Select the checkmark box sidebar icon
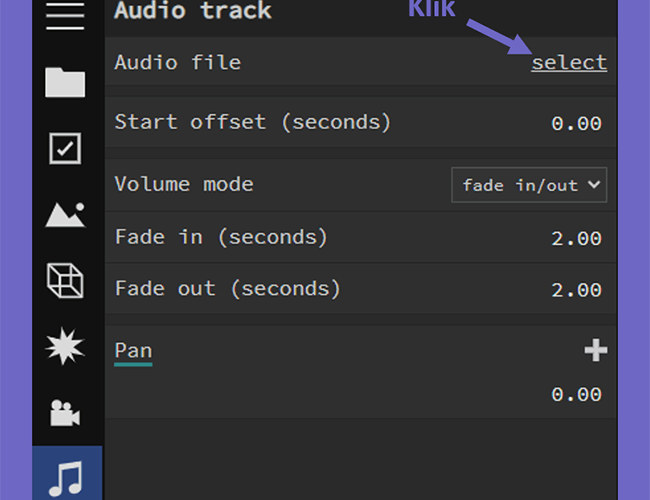The height and width of the screenshot is (500, 650). click(x=65, y=148)
